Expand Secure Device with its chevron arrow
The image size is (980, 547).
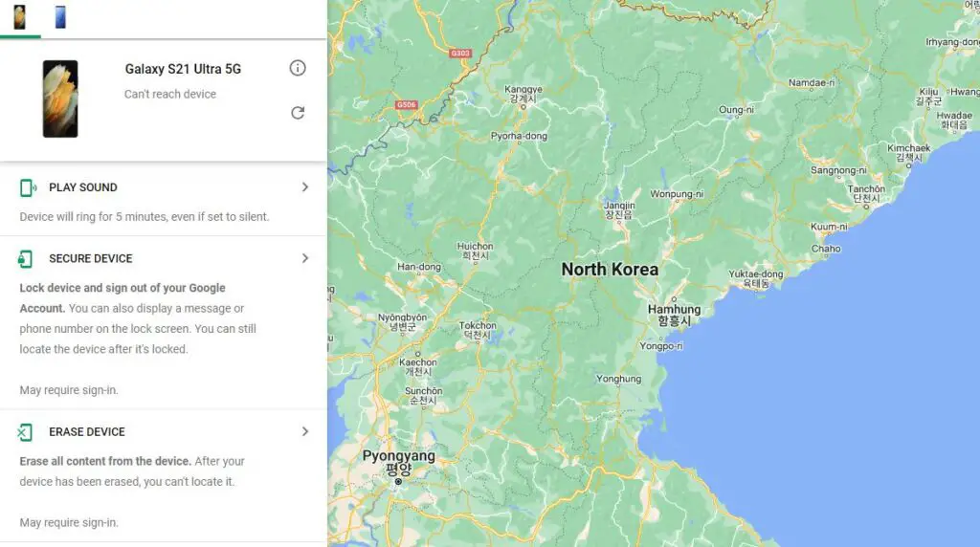[x=305, y=258]
